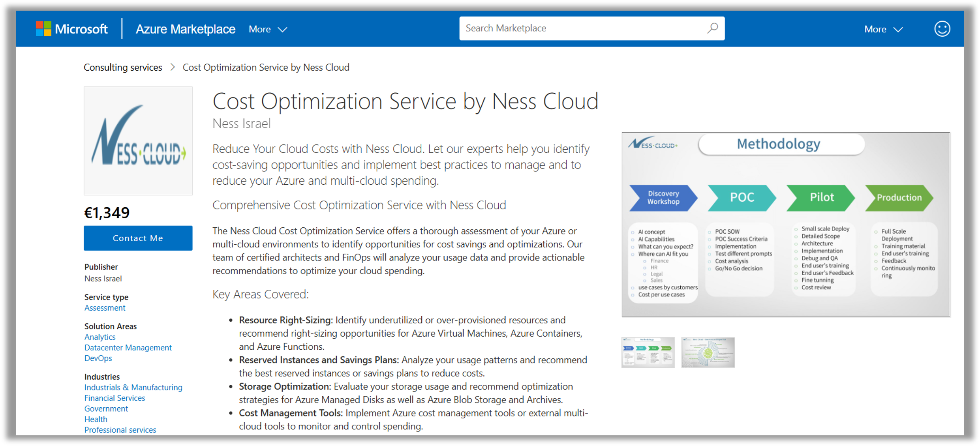
Task: Select the Financial Services industry link
Action: (115, 398)
